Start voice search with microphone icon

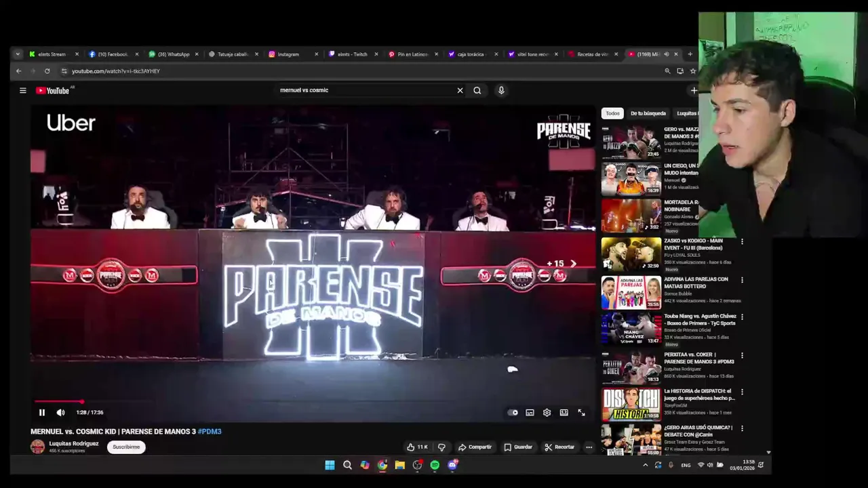point(501,90)
